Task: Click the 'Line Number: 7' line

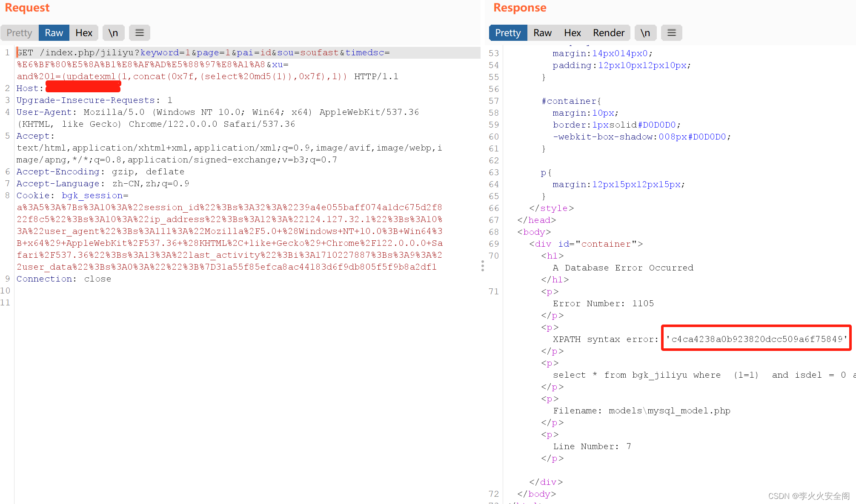Action: point(592,447)
